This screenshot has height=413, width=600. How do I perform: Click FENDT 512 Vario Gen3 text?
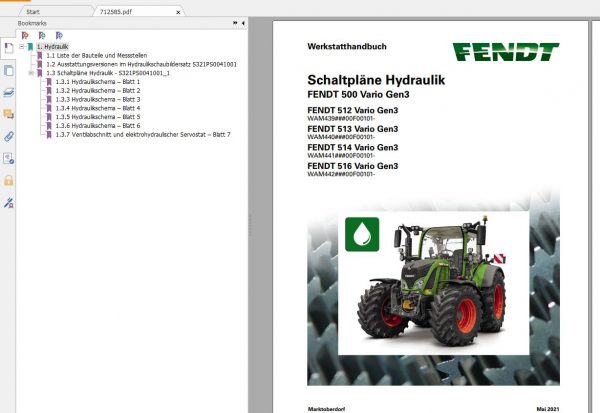(352, 111)
